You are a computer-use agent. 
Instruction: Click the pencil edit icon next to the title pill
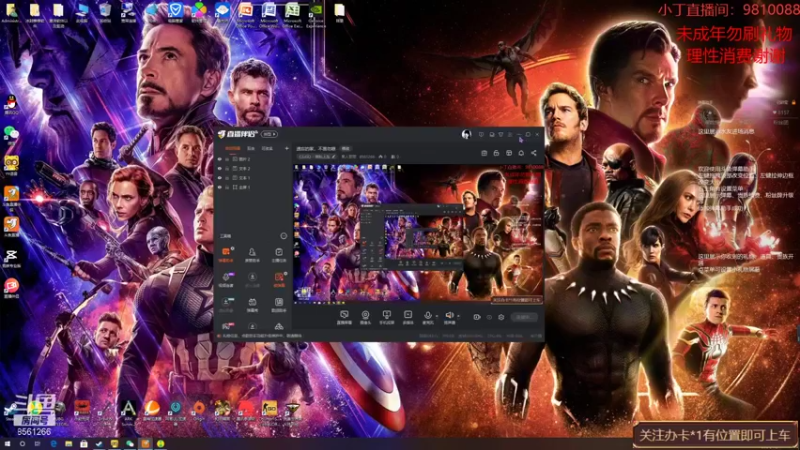click(x=334, y=157)
